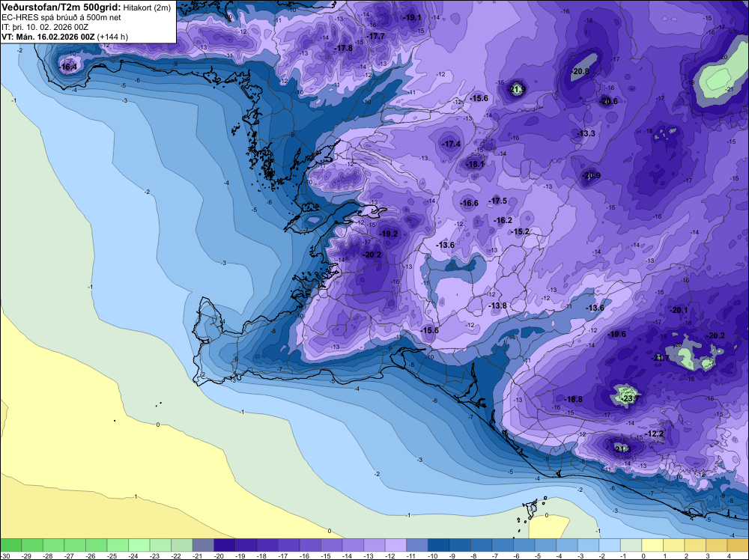Click the -16.6 temperature value

[470, 204]
